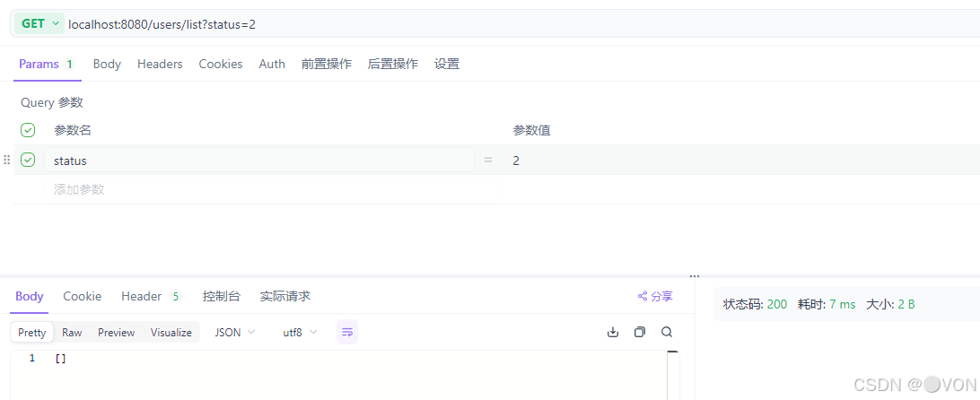Image resolution: width=980 pixels, height=400 pixels.
Task: Click the panel divider ellipsis handle
Action: [x=695, y=275]
